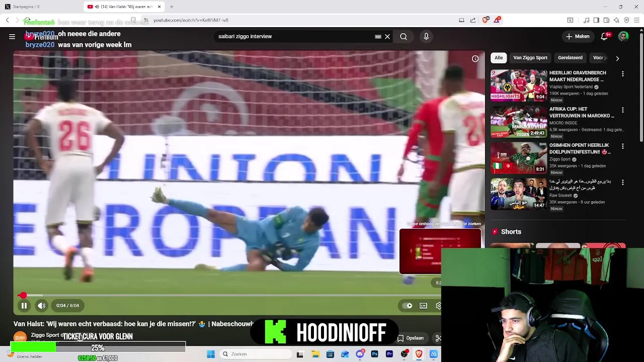Go back in browser history

pos(8,20)
